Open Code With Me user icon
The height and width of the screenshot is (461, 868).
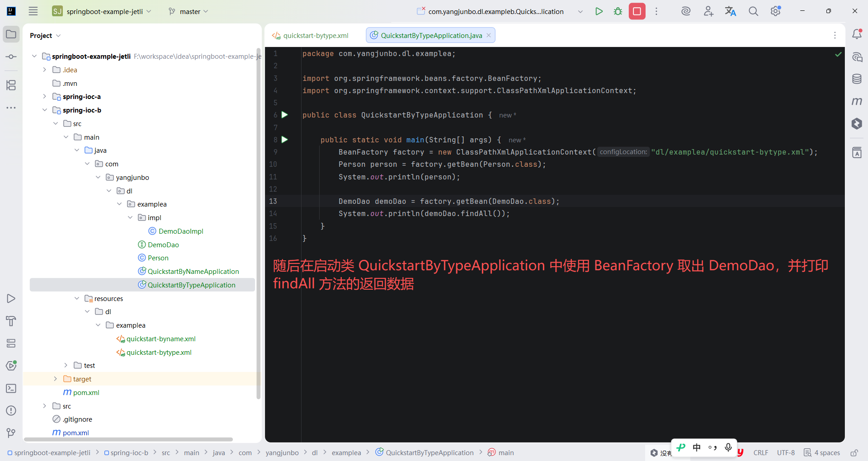pos(708,11)
